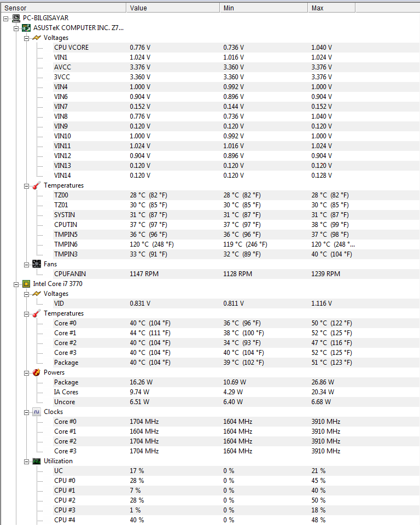Select the CPU VCORE row
This screenshot has width=420, height=525.
71,48
